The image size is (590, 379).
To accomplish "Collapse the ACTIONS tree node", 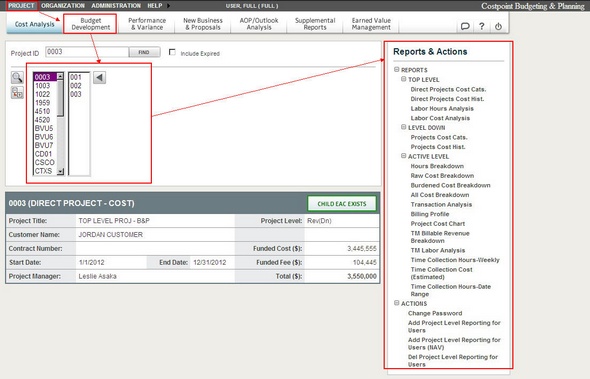I will point(397,303).
